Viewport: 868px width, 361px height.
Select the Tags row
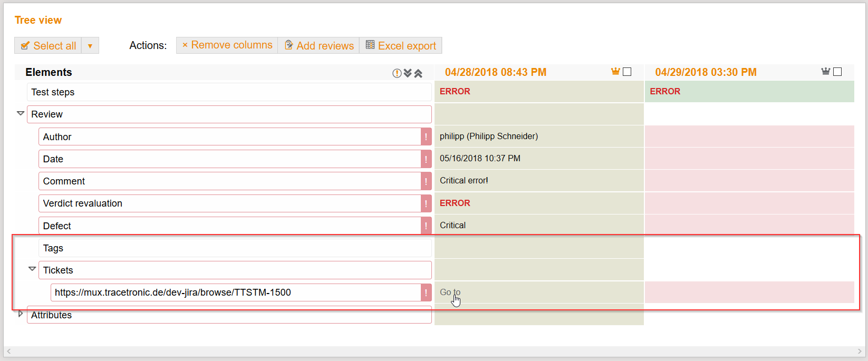[235, 248]
